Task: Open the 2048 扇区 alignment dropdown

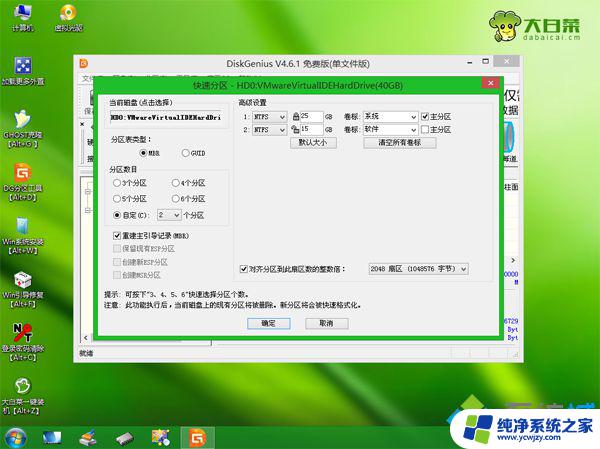Action: (x=418, y=269)
